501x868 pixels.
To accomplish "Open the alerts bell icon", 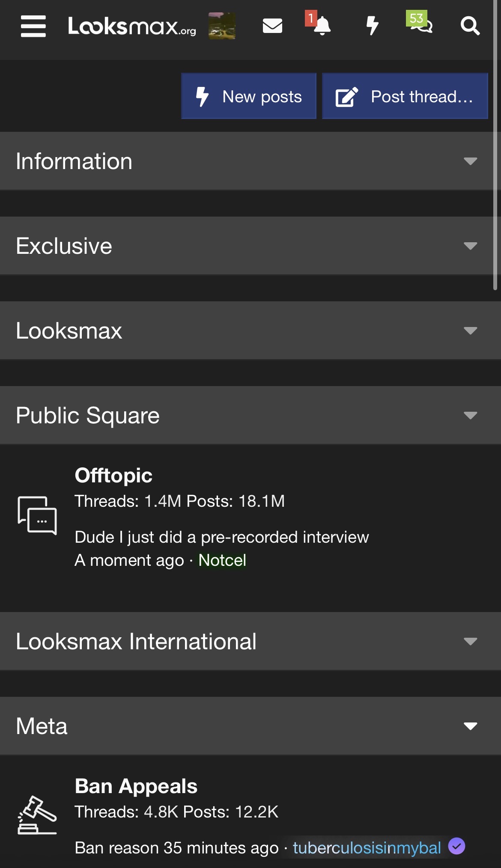I will 322,27.
